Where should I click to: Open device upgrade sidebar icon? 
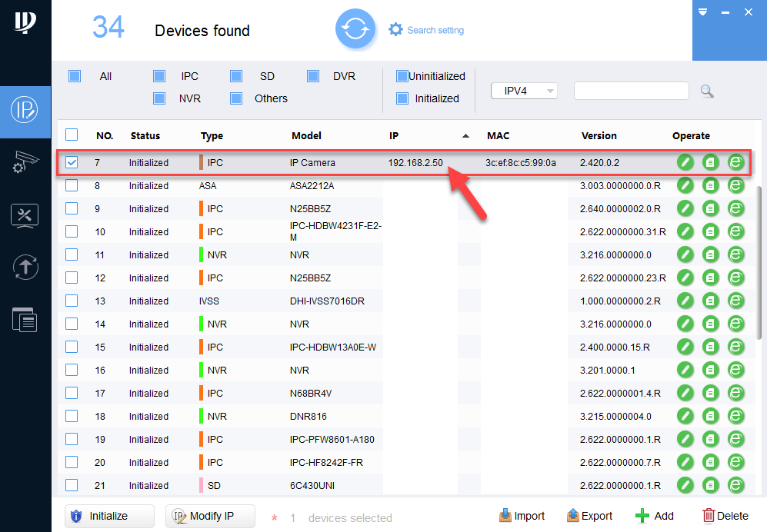tap(25, 267)
